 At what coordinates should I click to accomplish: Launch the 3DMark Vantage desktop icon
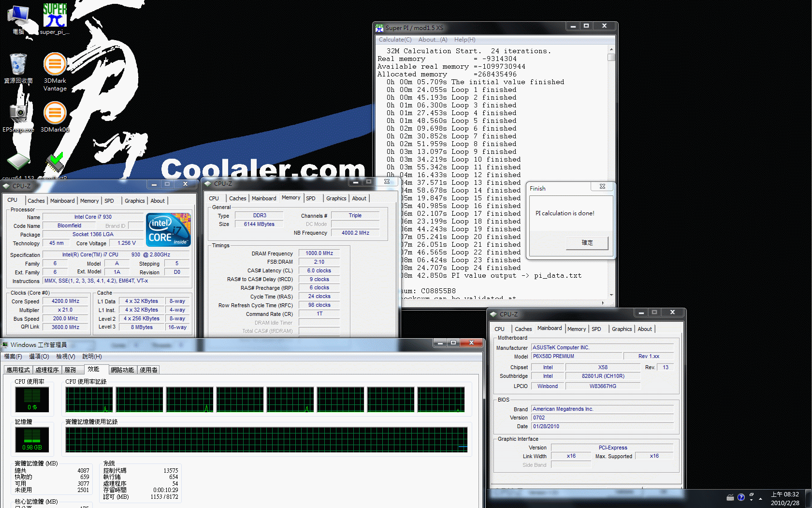point(55,72)
